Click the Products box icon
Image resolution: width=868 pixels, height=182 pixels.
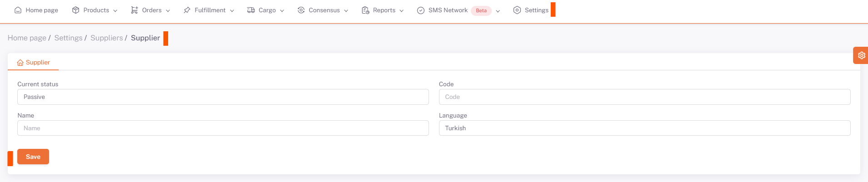(76, 10)
